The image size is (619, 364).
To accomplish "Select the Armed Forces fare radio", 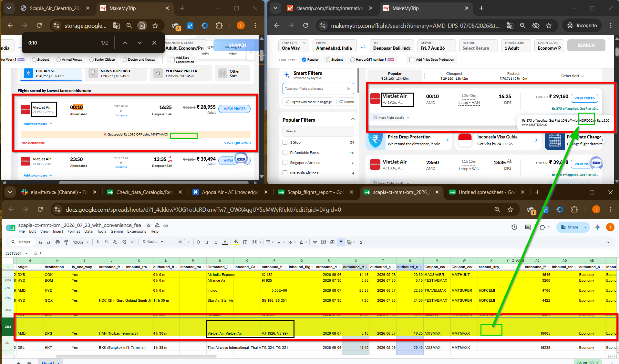I will pos(58,60).
